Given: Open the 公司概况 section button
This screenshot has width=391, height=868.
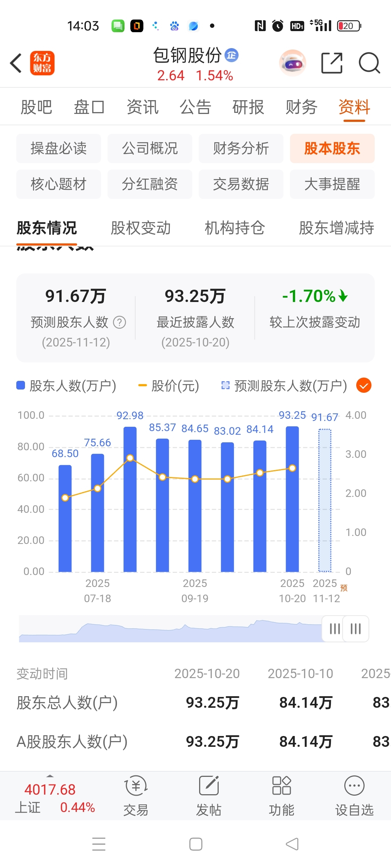Looking at the screenshot, I should 150,148.
